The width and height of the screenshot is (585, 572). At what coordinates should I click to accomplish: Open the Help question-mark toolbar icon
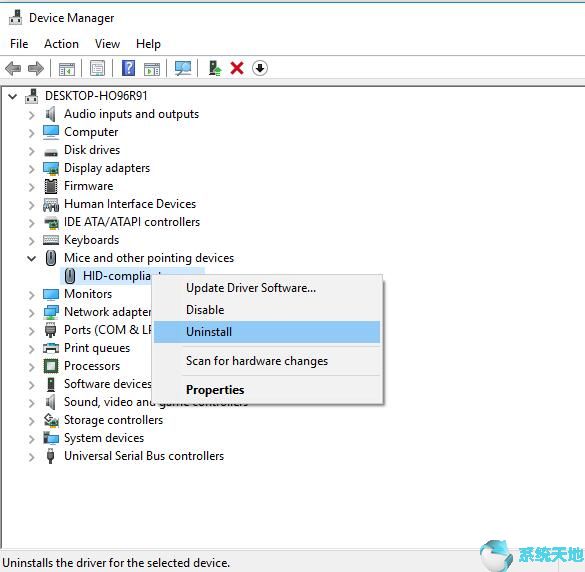[128, 68]
